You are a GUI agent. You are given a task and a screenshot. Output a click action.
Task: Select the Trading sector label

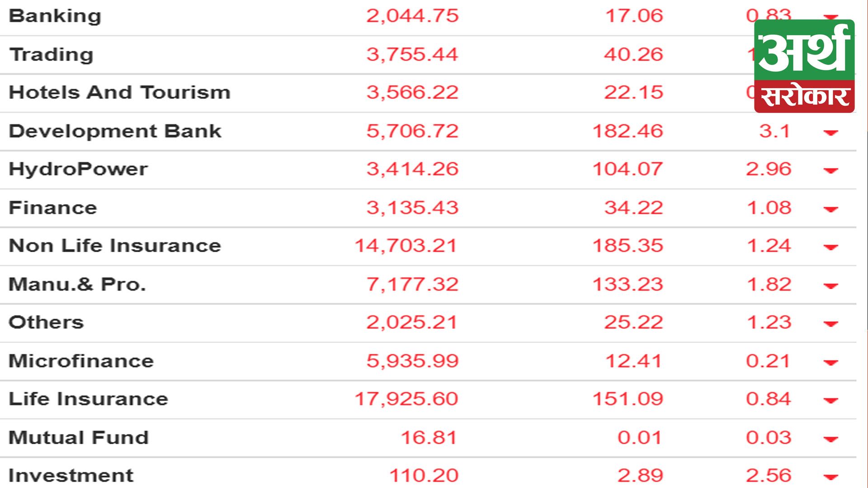[51, 55]
